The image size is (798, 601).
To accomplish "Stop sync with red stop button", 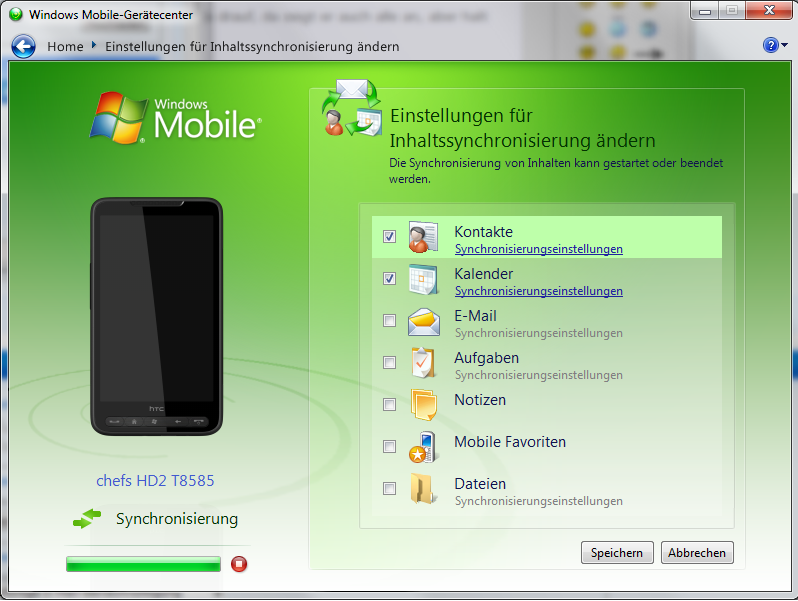I will (239, 564).
